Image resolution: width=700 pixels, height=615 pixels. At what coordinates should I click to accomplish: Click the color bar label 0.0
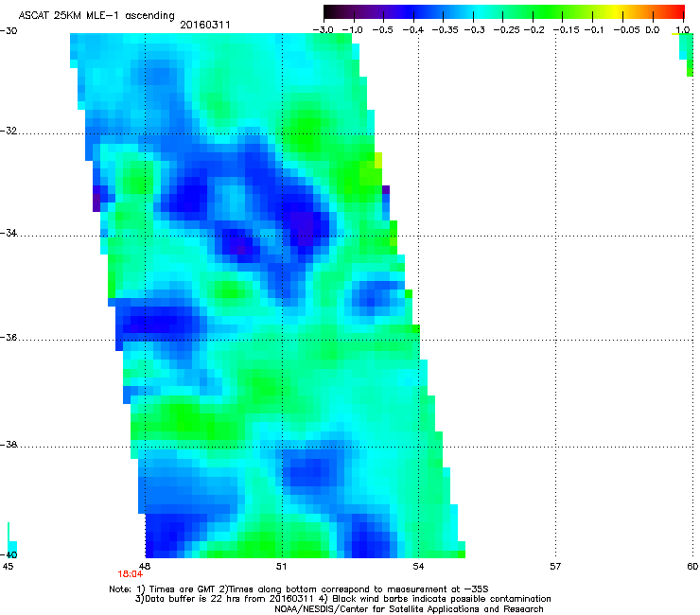pyautogui.click(x=653, y=30)
